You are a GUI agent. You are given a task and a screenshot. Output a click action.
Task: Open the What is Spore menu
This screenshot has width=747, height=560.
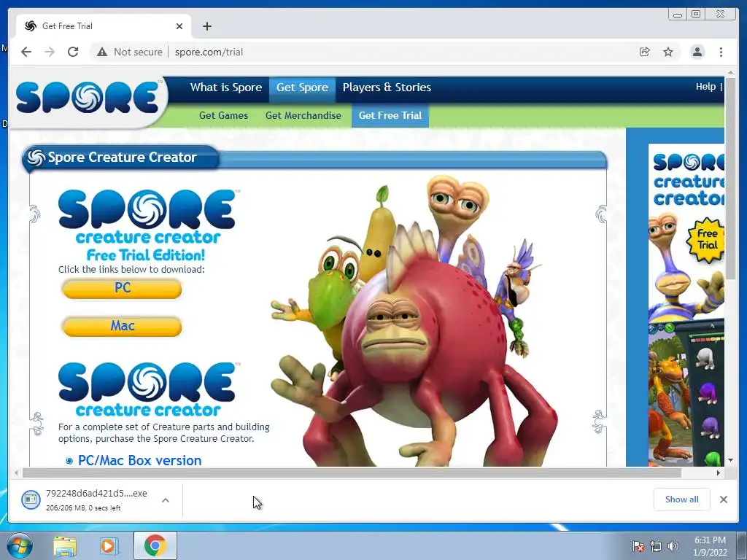(226, 87)
